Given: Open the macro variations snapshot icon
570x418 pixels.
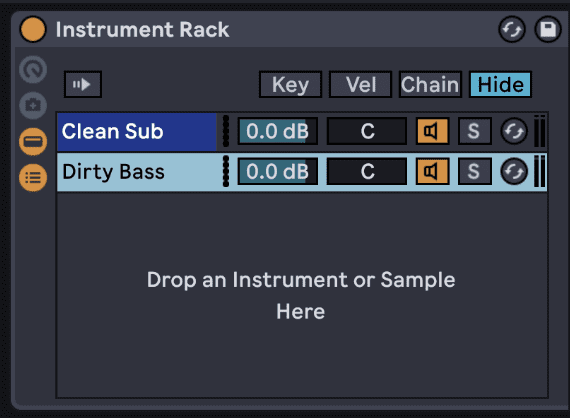Looking at the screenshot, I should point(33,105).
